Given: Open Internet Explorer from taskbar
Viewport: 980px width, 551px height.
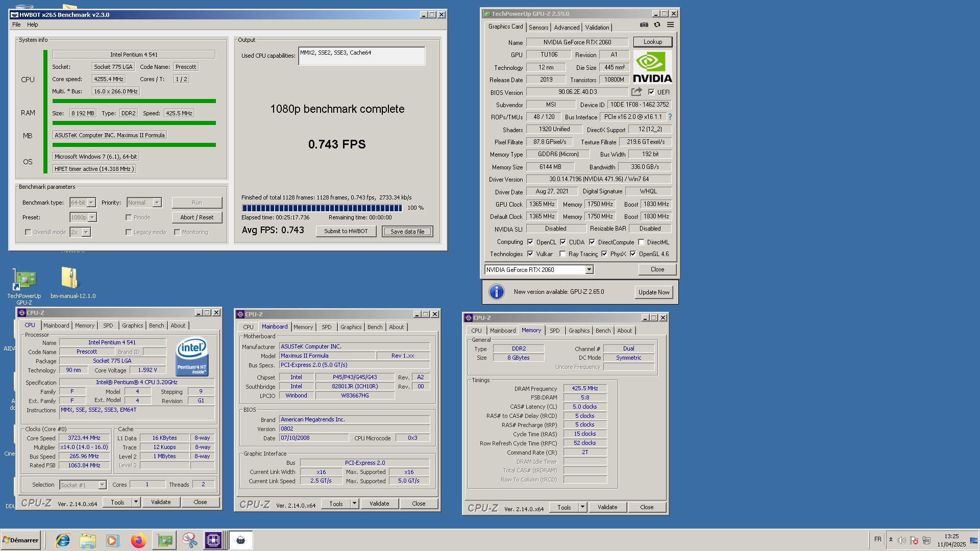Looking at the screenshot, I should point(63,540).
